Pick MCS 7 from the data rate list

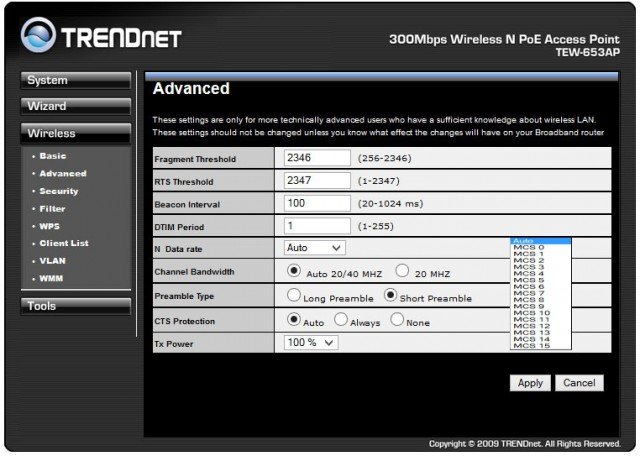529,291
